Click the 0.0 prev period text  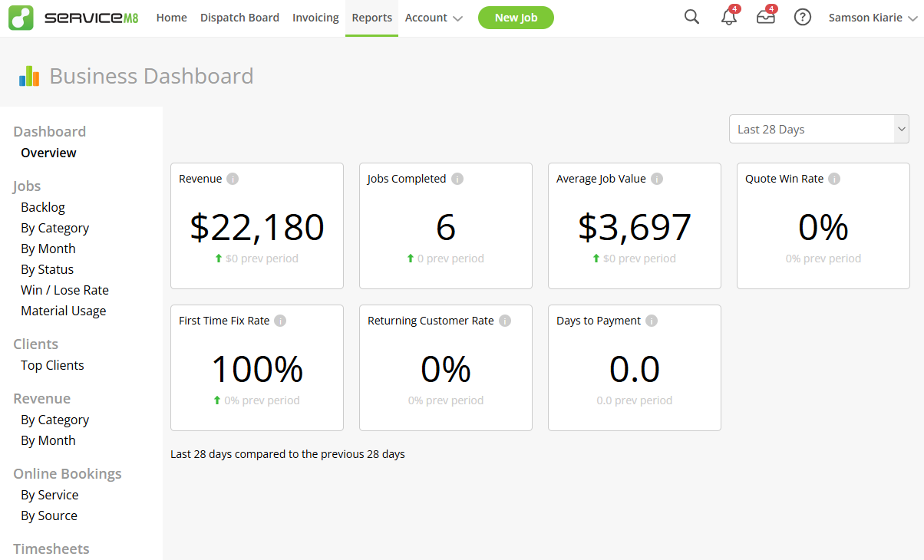pos(635,400)
